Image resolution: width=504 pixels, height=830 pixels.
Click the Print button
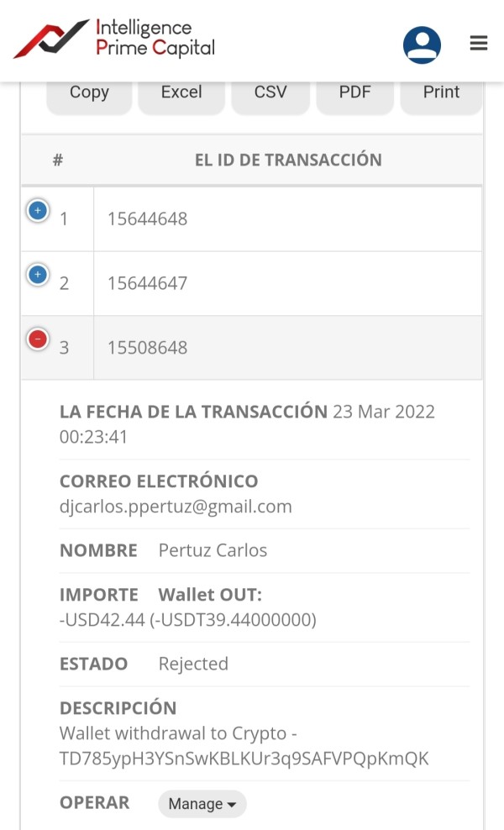click(441, 92)
